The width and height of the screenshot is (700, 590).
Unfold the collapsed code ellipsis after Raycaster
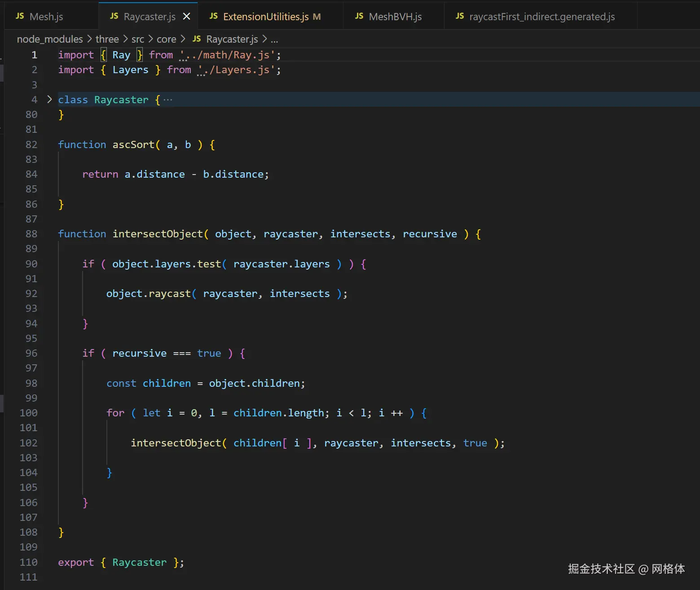tap(168, 100)
